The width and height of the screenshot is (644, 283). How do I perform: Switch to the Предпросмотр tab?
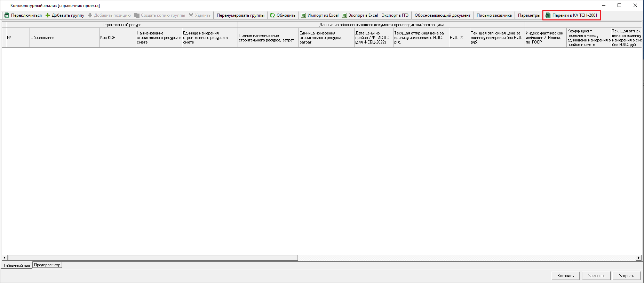point(47,265)
